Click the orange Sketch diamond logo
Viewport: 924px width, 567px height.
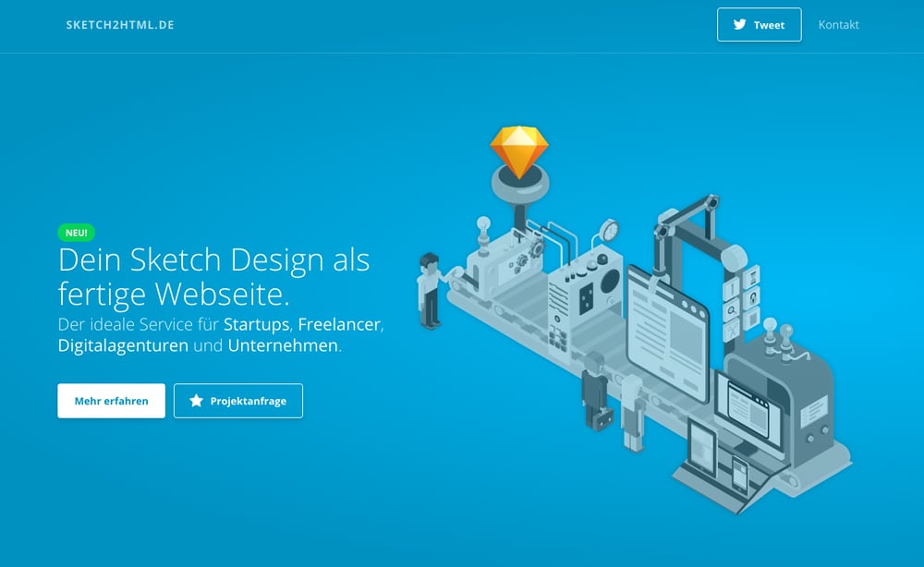click(x=519, y=151)
